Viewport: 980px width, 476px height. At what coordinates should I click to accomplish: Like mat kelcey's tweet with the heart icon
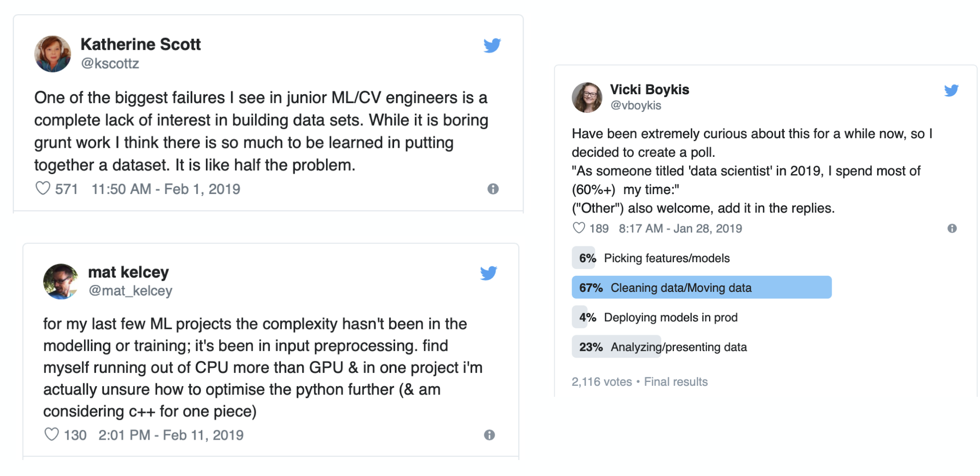pos(51,434)
